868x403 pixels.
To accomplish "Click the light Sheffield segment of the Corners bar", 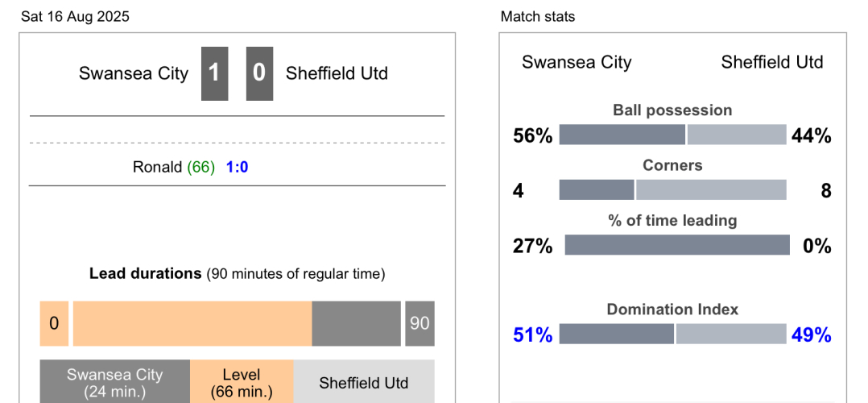I will [711, 190].
